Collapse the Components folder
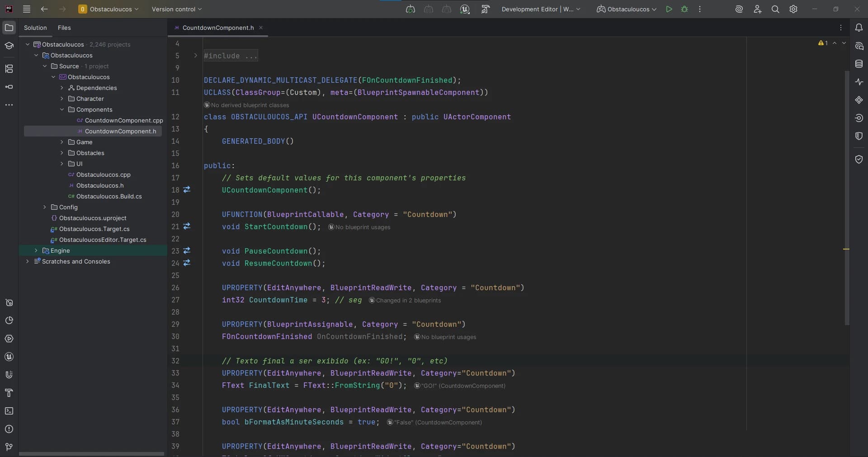 pos(62,109)
